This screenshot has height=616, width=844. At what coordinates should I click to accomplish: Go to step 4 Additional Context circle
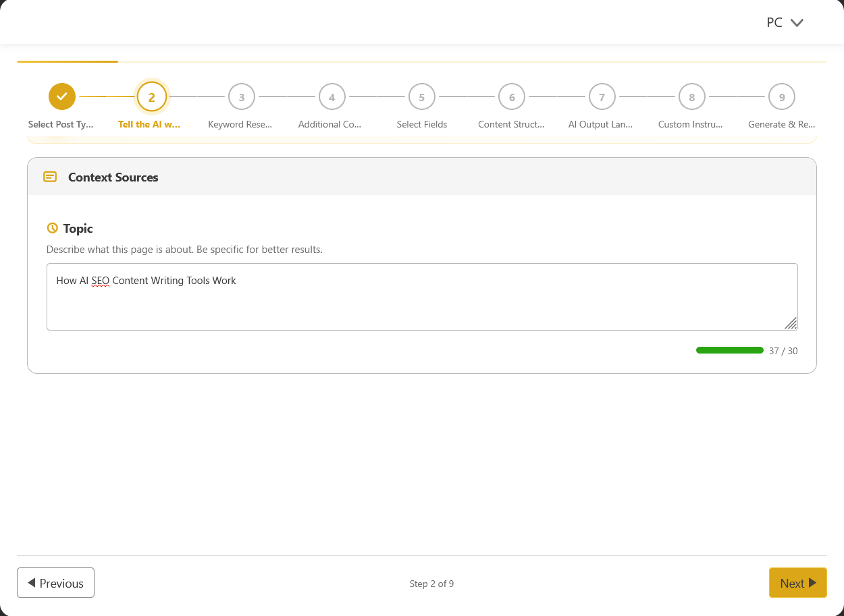[332, 97]
